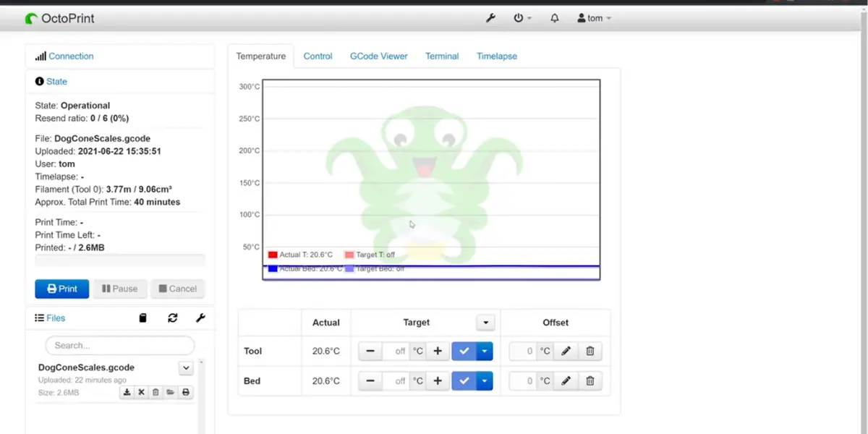This screenshot has height=434, width=868.
Task: Click the "State: Operational" text
Action: 72,106
